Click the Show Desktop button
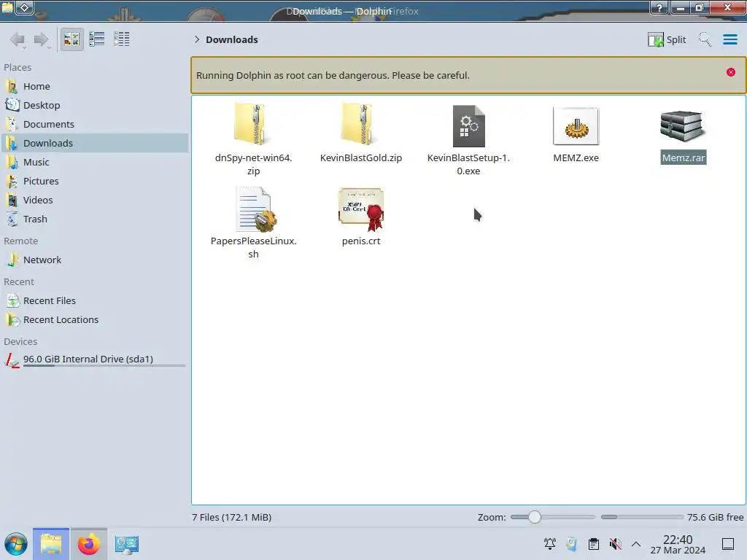 click(728, 544)
